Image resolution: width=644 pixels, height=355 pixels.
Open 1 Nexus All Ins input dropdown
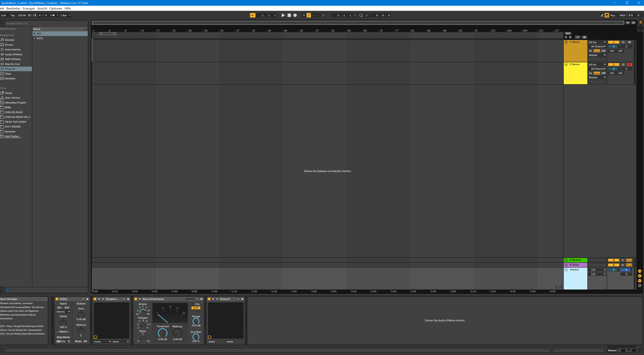597,42
